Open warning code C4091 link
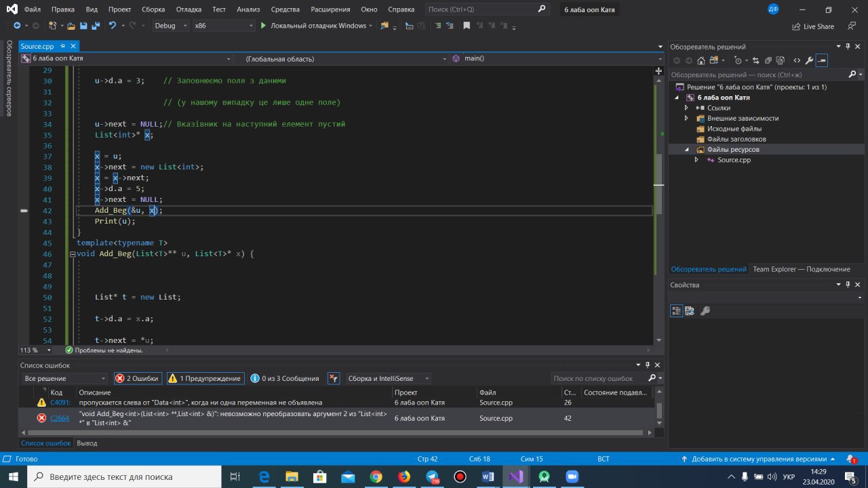 tap(60, 402)
